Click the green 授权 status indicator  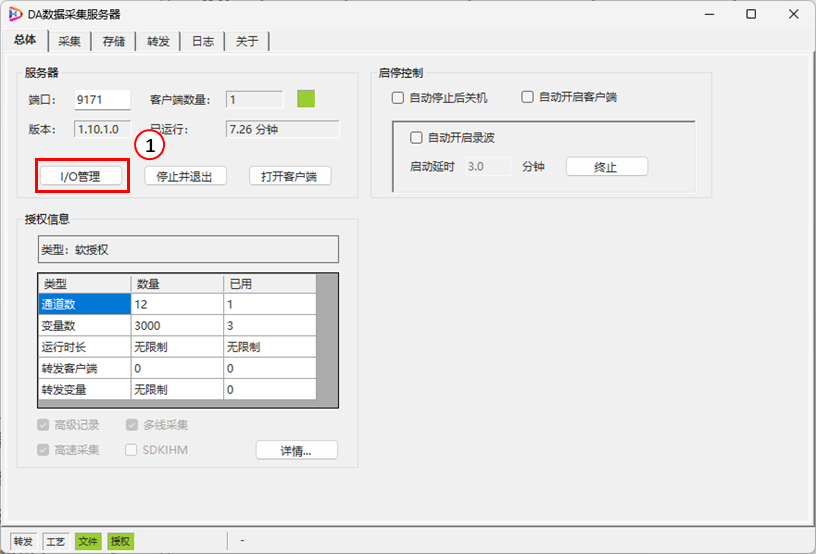(120, 542)
